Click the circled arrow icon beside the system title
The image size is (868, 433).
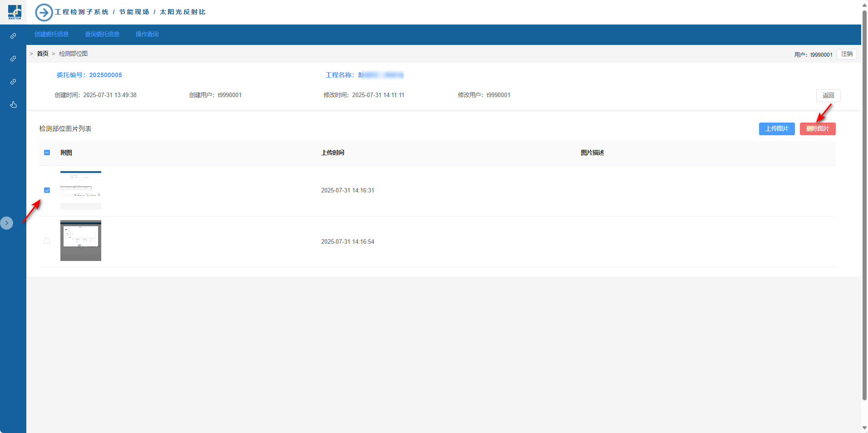44,12
